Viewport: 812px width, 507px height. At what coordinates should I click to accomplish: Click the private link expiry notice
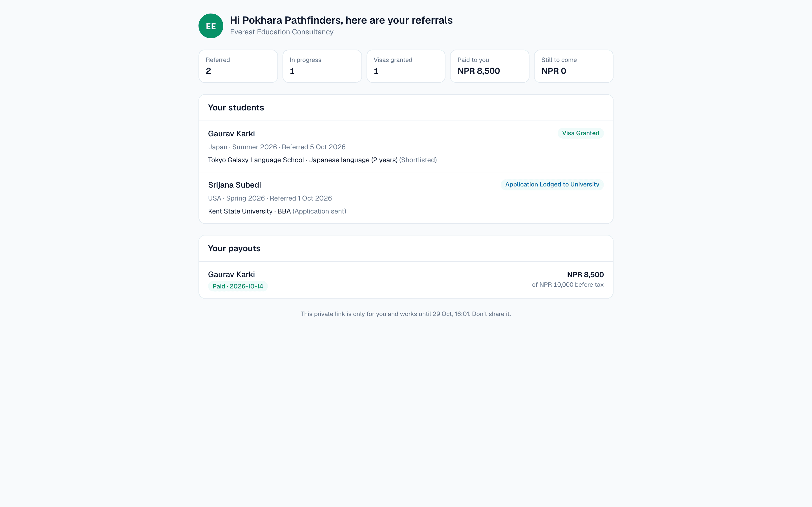coord(406,314)
